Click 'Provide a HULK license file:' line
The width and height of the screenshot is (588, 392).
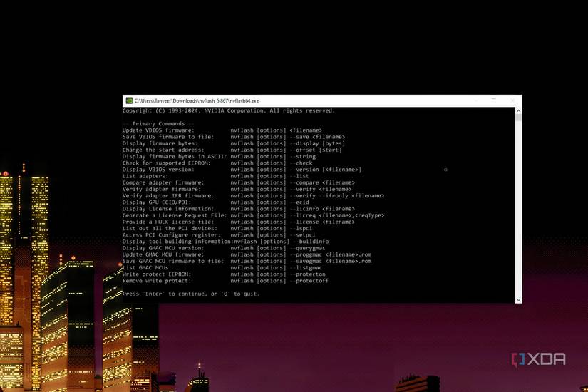tap(239, 222)
